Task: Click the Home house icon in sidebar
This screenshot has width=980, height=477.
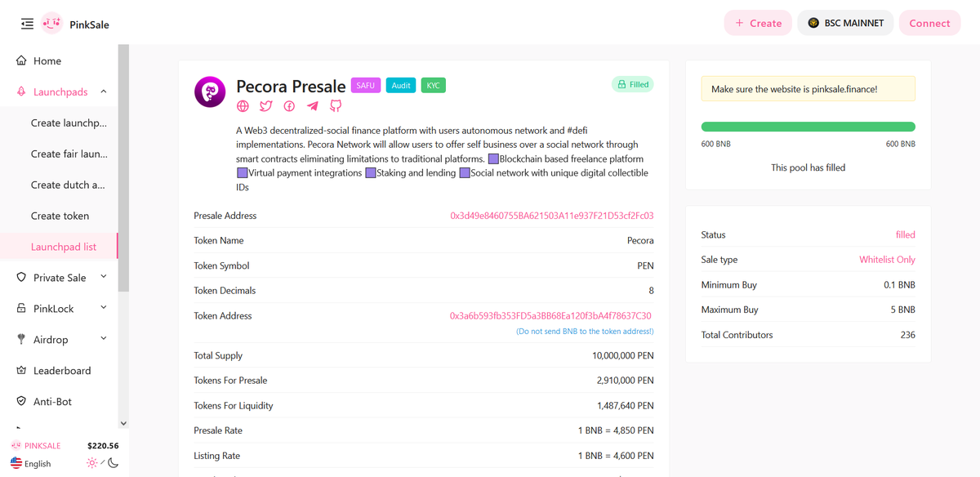Action: (22, 60)
